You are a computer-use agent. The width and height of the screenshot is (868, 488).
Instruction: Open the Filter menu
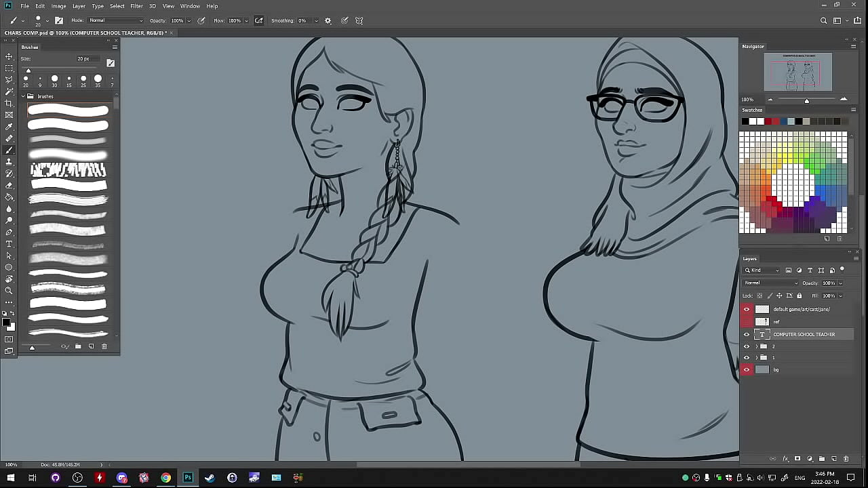pos(136,6)
